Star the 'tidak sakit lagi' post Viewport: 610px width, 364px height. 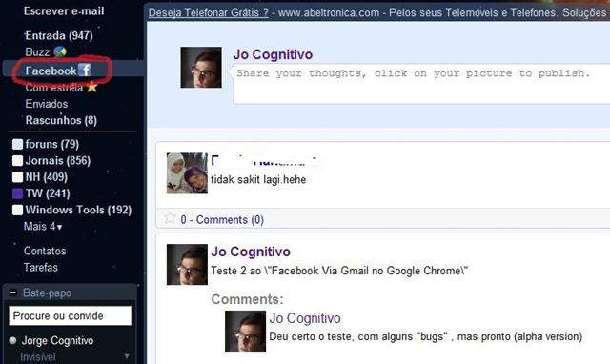170,218
